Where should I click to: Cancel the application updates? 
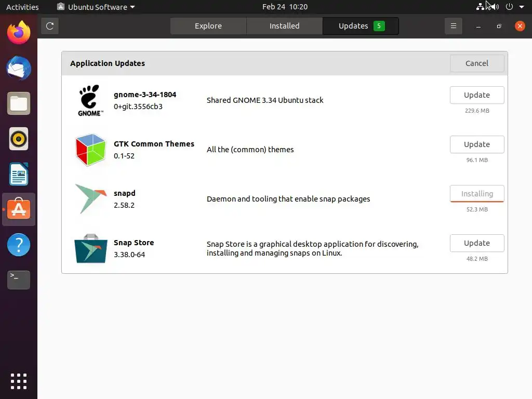pos(477,63)
